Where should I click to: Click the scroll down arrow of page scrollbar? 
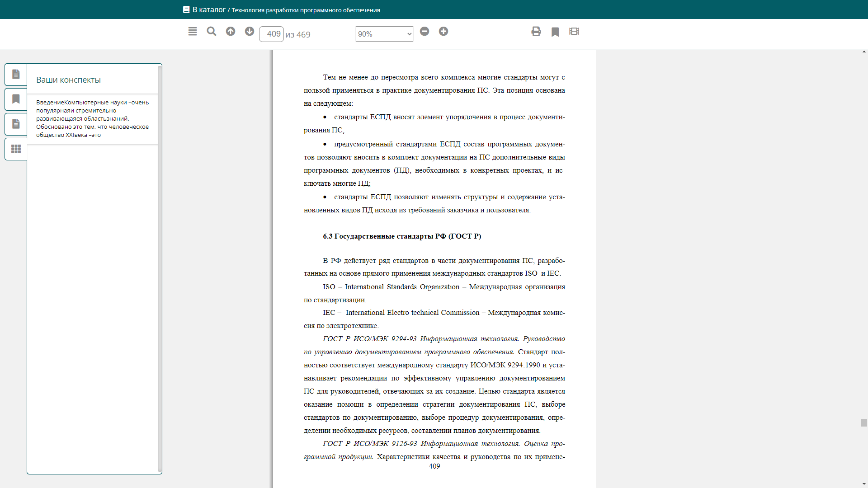coord(864,485)
